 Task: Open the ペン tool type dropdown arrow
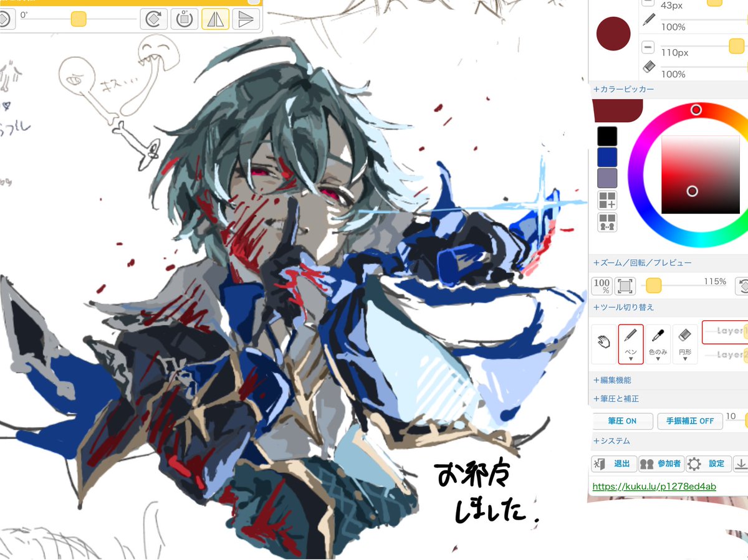tap(631, 359)
